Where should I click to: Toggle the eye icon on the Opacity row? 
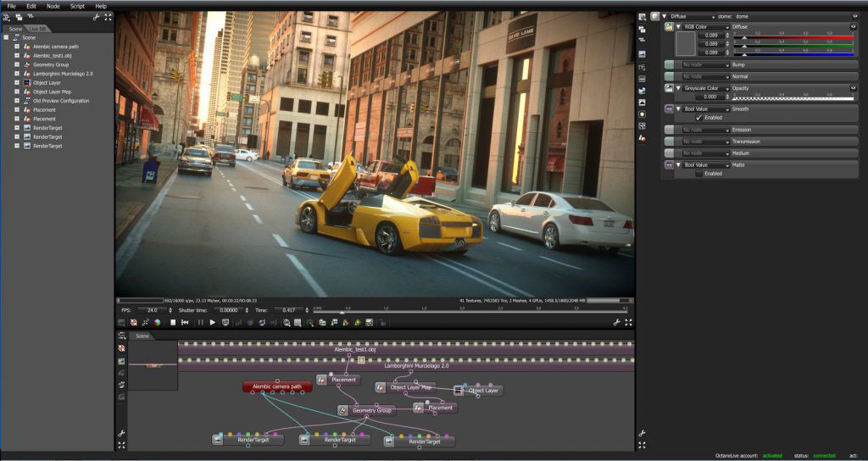[x=853, y=88]
